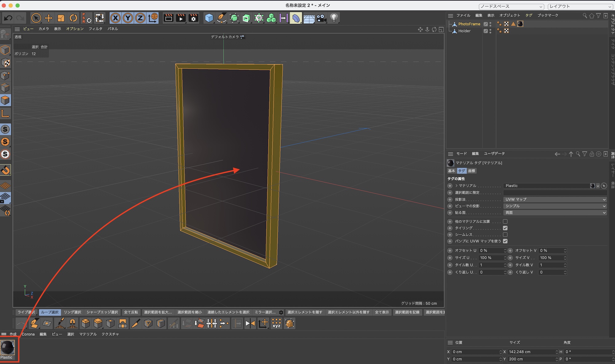Add a light object with bulb icon
The height and width of the screenshot is (364, 615).
tap(334, 18)
